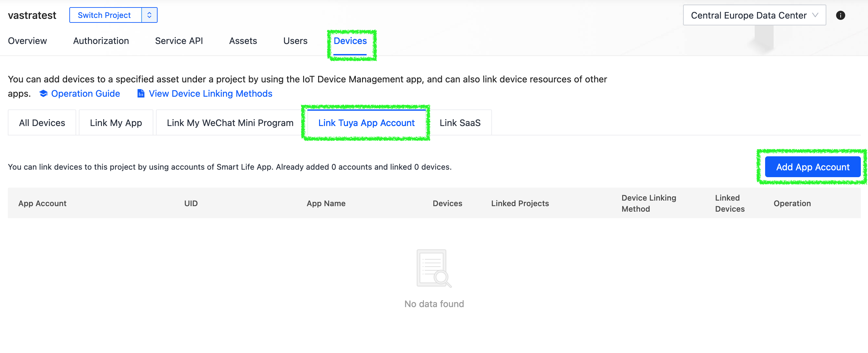Open the Central Europe Data Center dropdown
This screenshot has width=868, height=353.
[x=754, y=16]
